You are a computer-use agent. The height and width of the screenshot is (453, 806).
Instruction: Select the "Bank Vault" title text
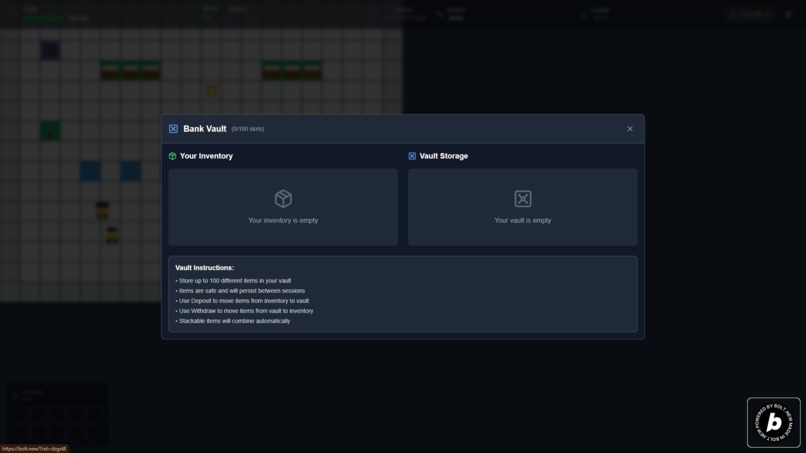205,129
